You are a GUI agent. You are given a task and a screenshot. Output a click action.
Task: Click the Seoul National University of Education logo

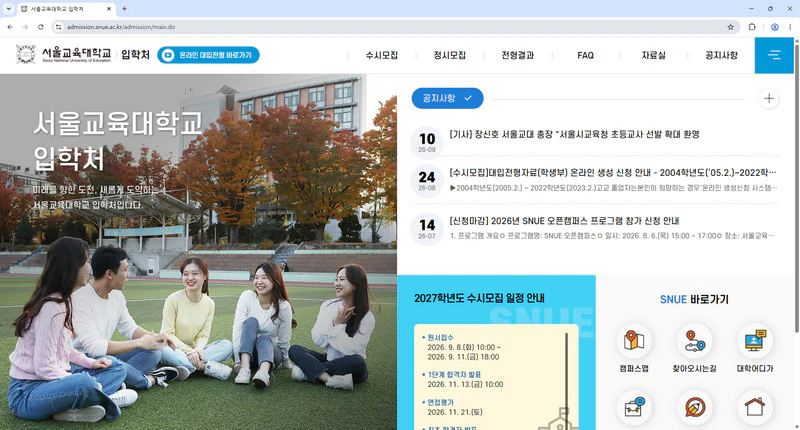tap(63, 54)
